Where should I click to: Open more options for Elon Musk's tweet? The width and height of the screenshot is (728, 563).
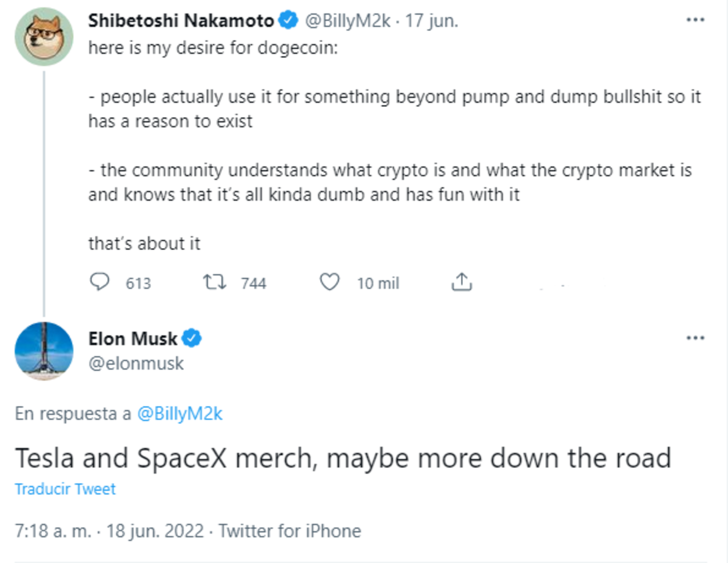pos(695,338)
